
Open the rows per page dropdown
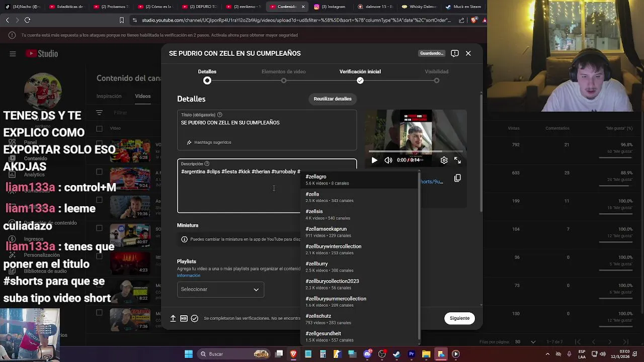click(524, 342)
